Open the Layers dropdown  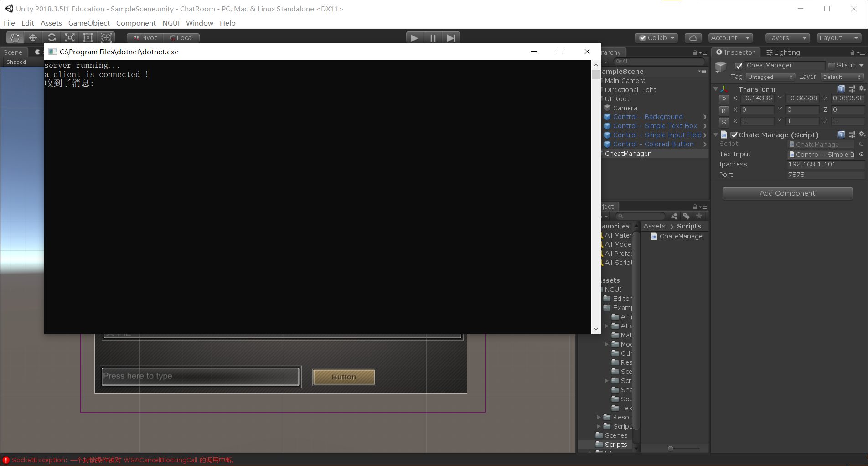point(787,38)
